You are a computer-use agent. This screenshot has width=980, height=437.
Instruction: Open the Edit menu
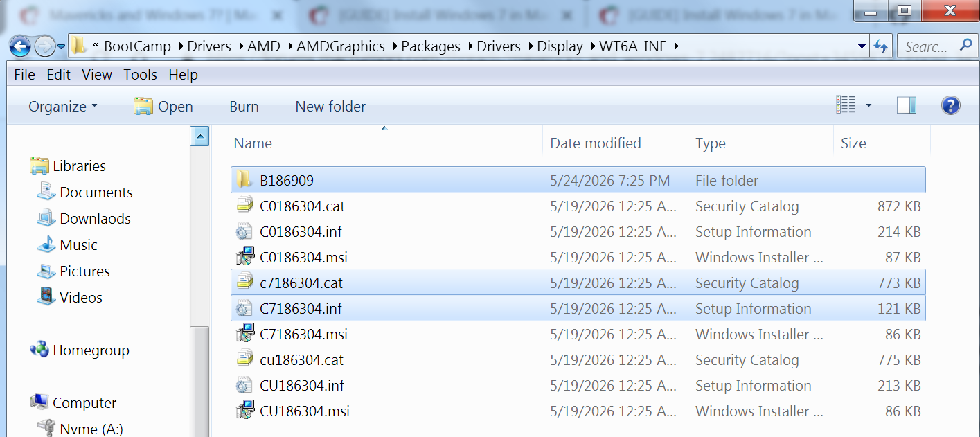(x=58, y=74)
